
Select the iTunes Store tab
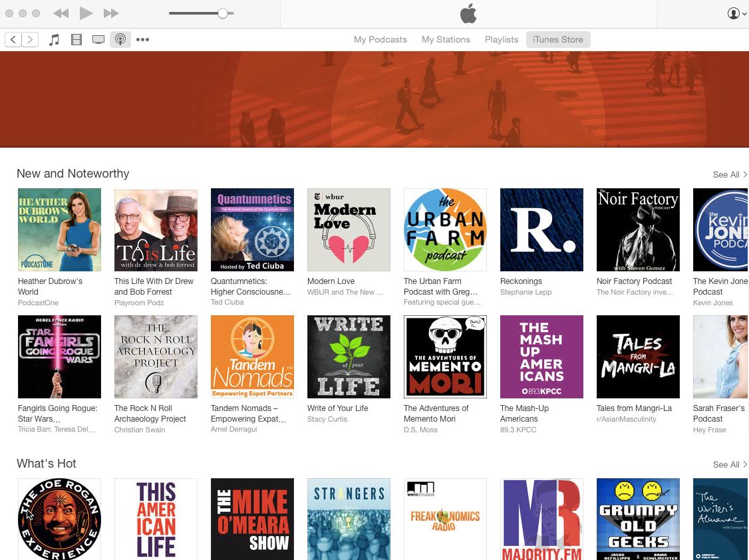[x=558, y=40]
